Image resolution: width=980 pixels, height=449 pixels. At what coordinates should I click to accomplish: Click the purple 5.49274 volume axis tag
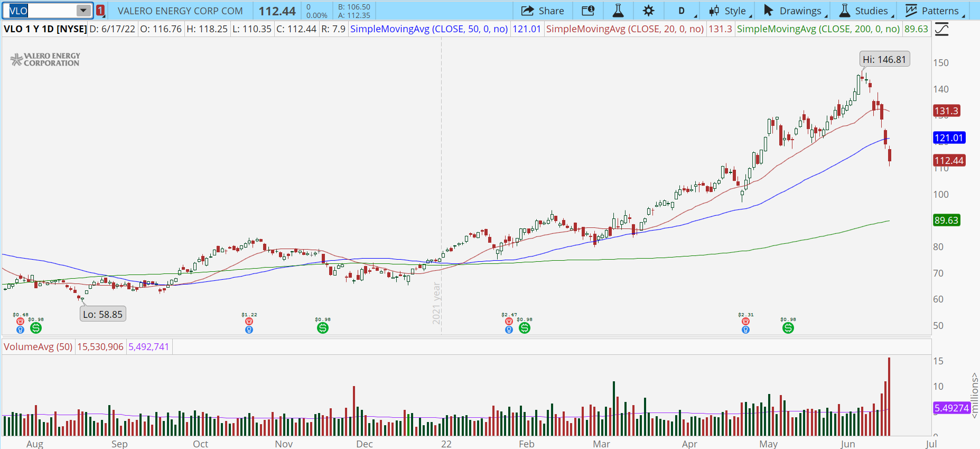[x=951, y=408]
